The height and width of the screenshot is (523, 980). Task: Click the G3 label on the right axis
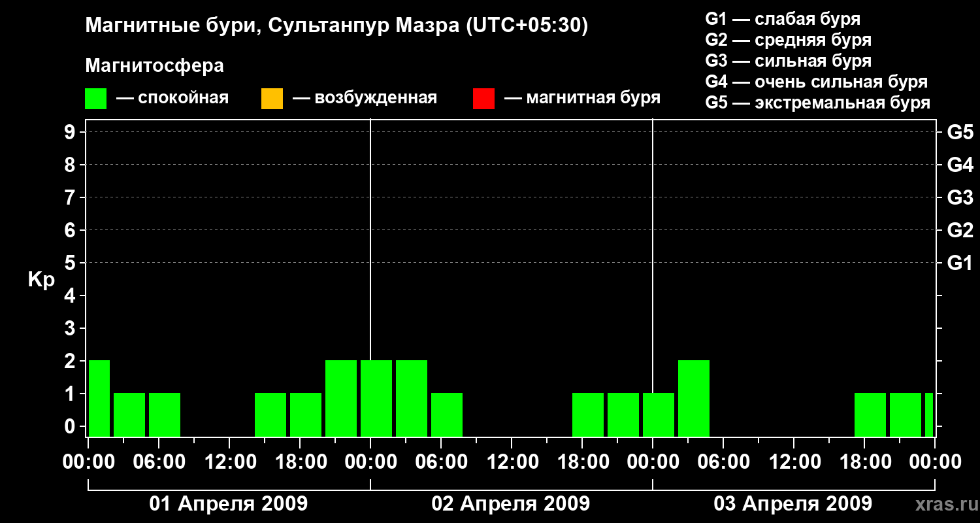960,198
